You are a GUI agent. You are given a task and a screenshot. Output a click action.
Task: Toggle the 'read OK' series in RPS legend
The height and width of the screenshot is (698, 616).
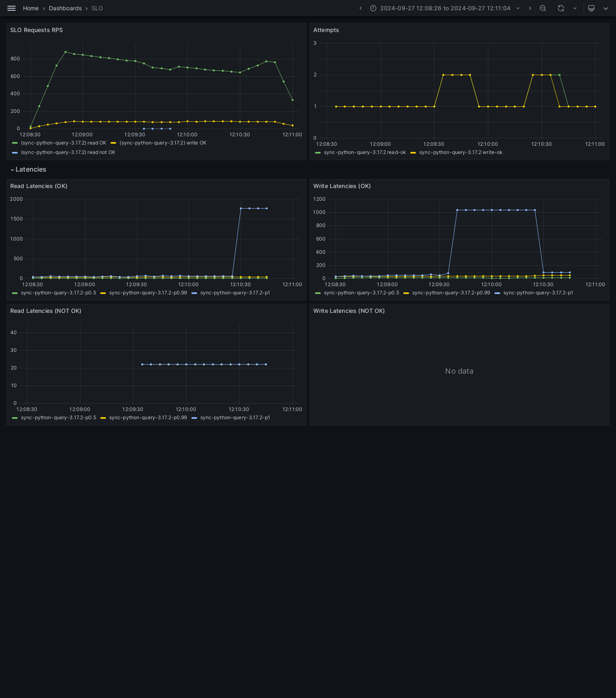(64, 143)
